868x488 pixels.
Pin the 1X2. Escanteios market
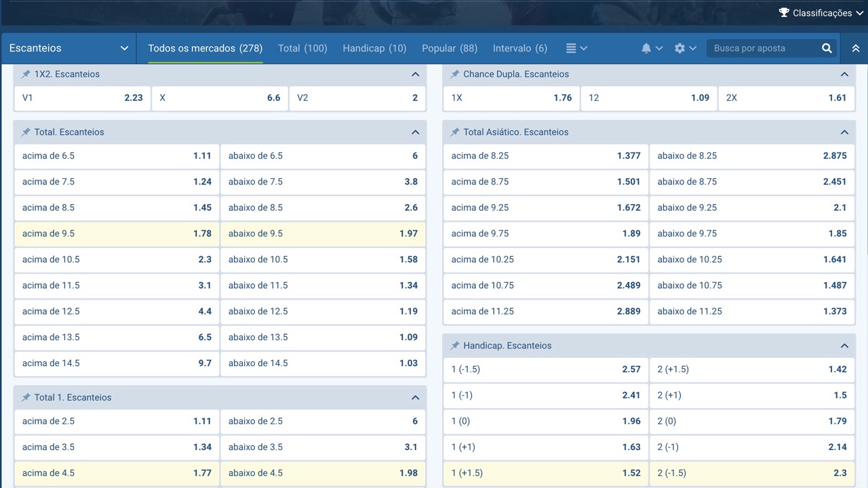[26, 74]
